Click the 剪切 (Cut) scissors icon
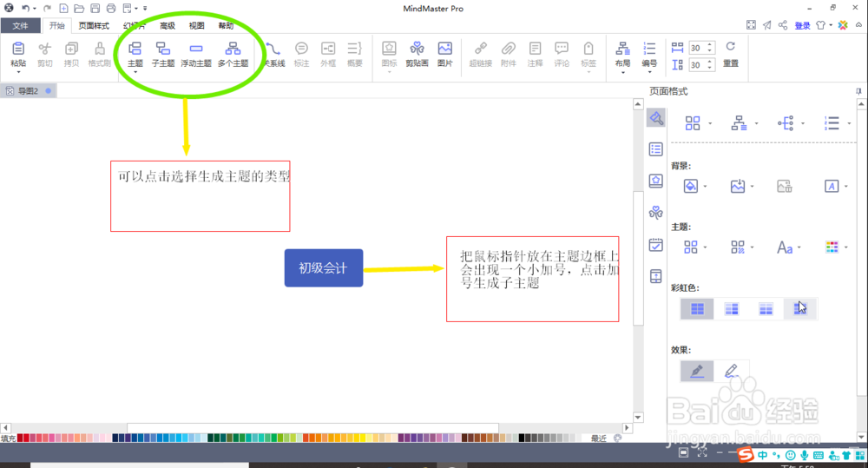This screenshot has height=468, width=868. (x=45, y=49)
